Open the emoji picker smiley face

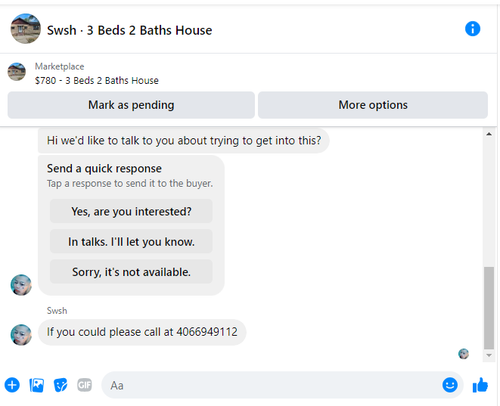450,385
